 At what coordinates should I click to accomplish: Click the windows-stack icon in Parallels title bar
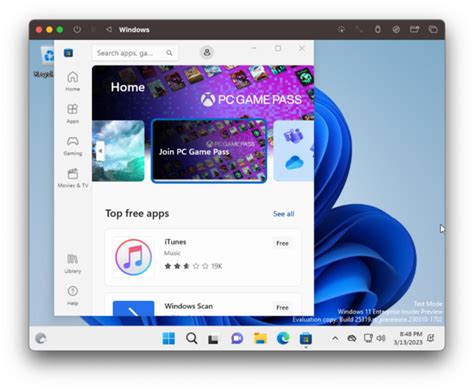click(x=433, y=29)
